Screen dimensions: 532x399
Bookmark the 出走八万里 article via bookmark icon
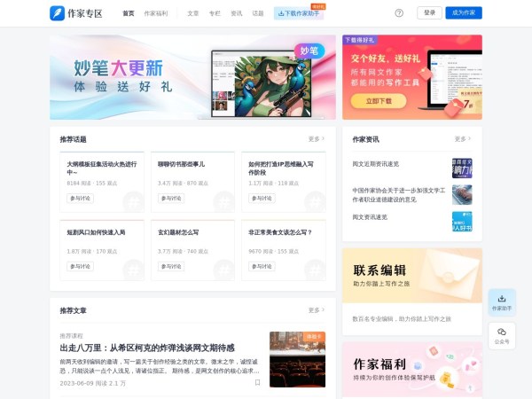point(257,383)
